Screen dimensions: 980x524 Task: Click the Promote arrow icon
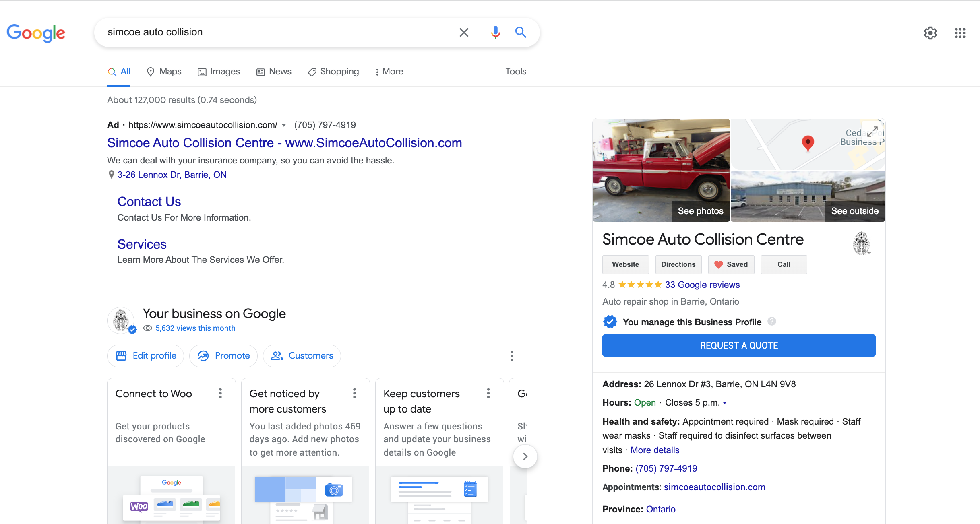(x=204, y=356)
